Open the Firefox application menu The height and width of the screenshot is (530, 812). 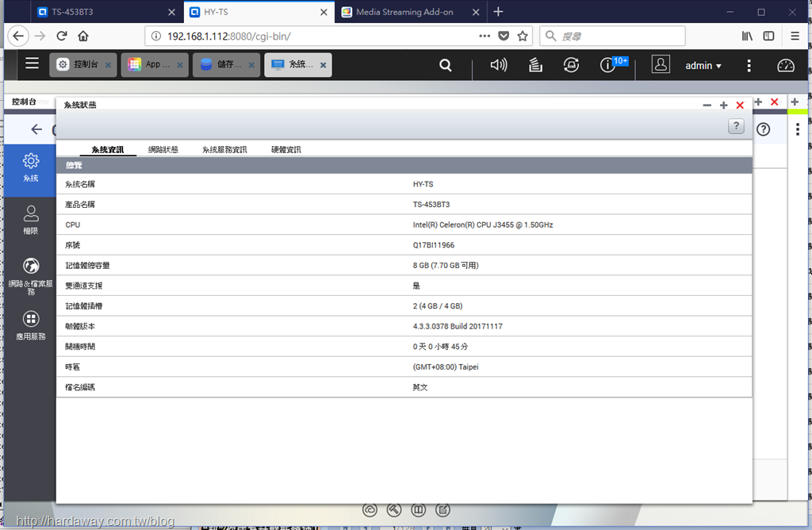[x=795, y=36]
